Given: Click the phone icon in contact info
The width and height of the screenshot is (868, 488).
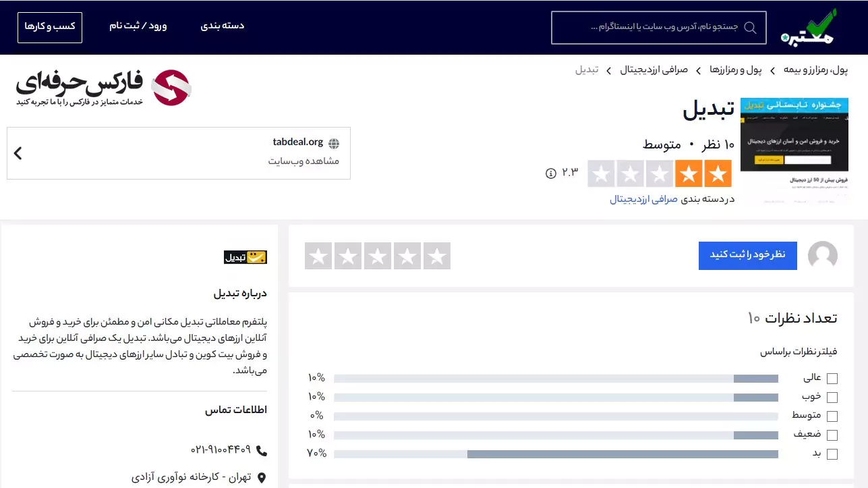Looking at the screenshot, I should [262, 450].
